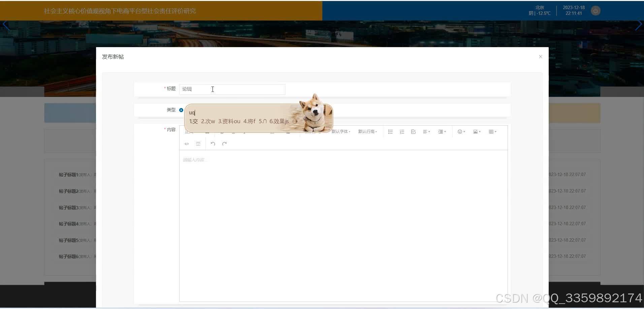Choose IME candidate 2 次w

(x=208, y=121)
